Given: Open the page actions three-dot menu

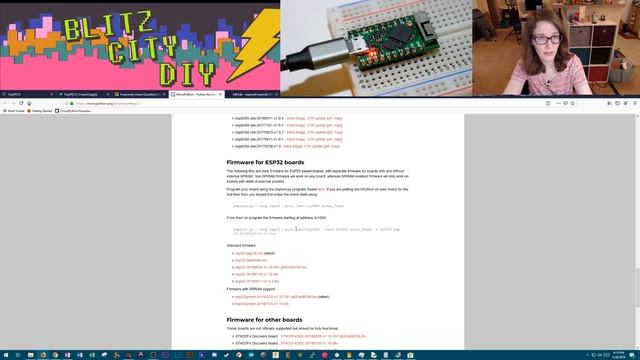Looking at the screenshot, I should point(558,104).
